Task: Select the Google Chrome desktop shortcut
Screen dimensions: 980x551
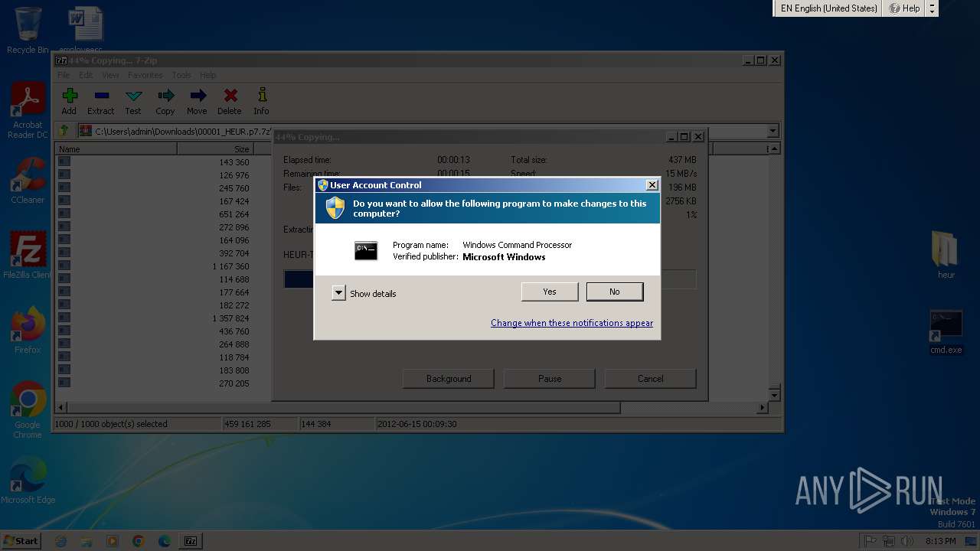Action: (28, 410)
